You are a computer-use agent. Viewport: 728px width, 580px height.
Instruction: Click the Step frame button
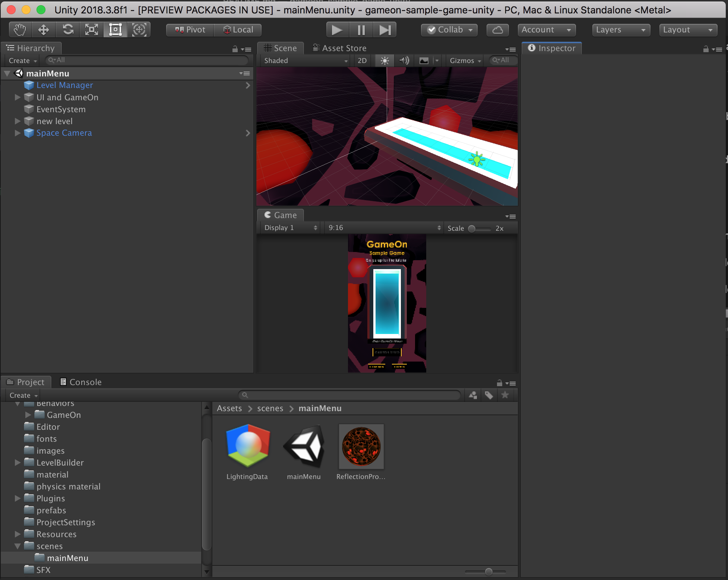[x=385, y=30]
